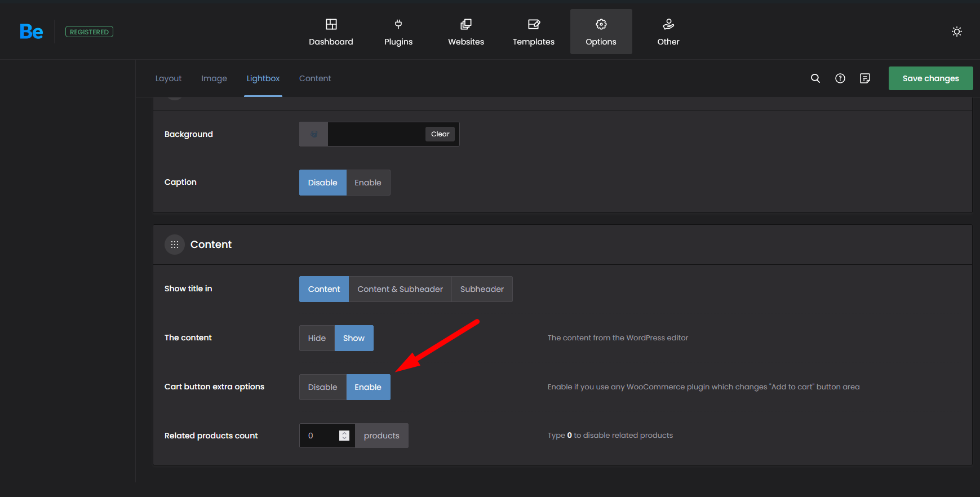
Task: Open the Plugins section
Action: coord(398,32)
